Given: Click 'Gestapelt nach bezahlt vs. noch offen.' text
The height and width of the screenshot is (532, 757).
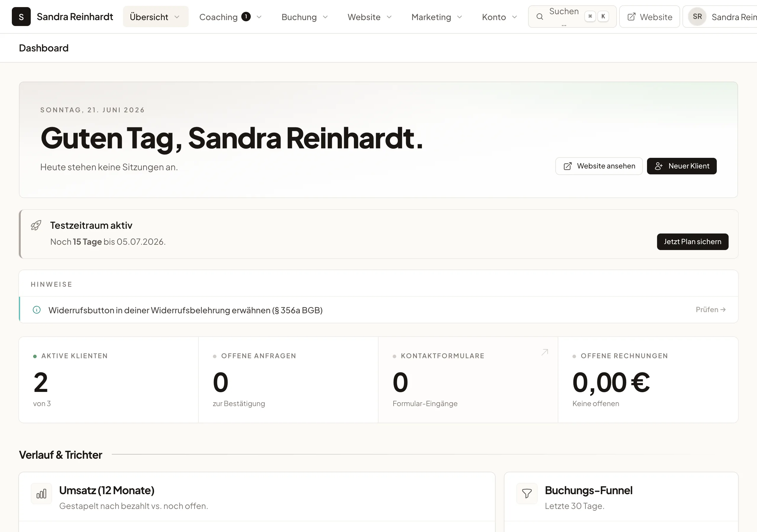Looking at the screenshot, I should point(134,506).
